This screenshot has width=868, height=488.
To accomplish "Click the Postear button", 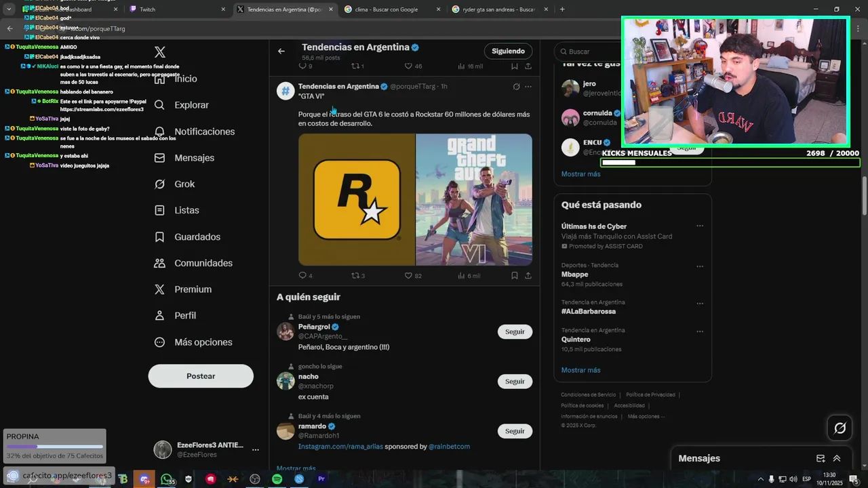I will click(x=201, y=376).
